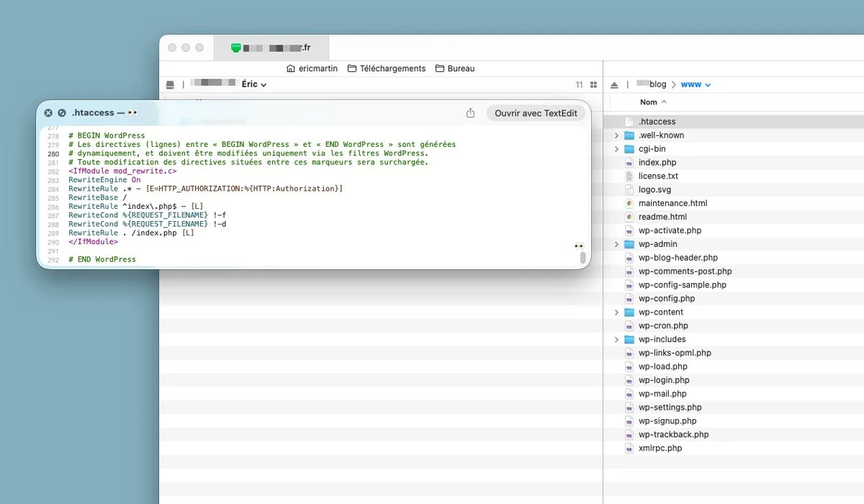Close the .htaccess Quick Look preview

48,113
